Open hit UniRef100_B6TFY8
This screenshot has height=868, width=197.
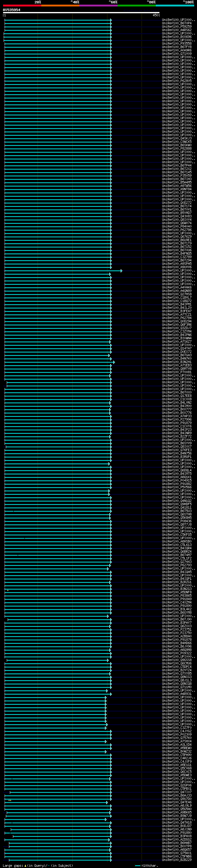click(x=177, y=47)
